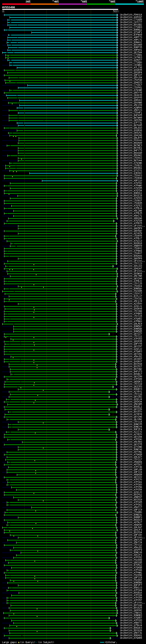This screenshot has width=146, height=644.
Task: Select the label UniRef100_Q9M263
Action: click(x=131, y=100)
